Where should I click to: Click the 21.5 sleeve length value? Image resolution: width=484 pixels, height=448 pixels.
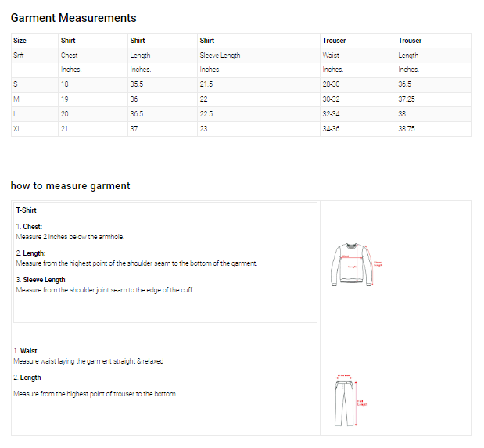click(x=206, y=84)
